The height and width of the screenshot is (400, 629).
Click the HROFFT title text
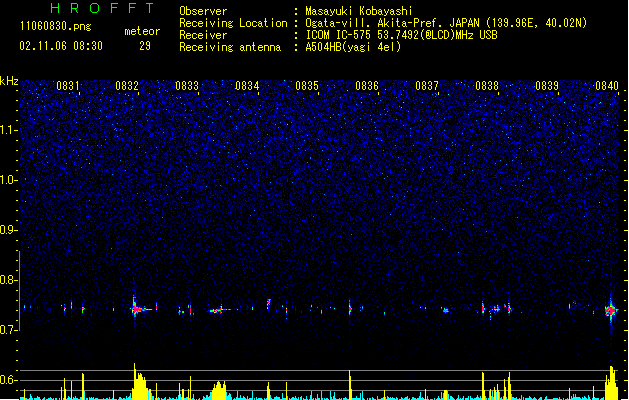pyautogui.click(x=102, y=8)
